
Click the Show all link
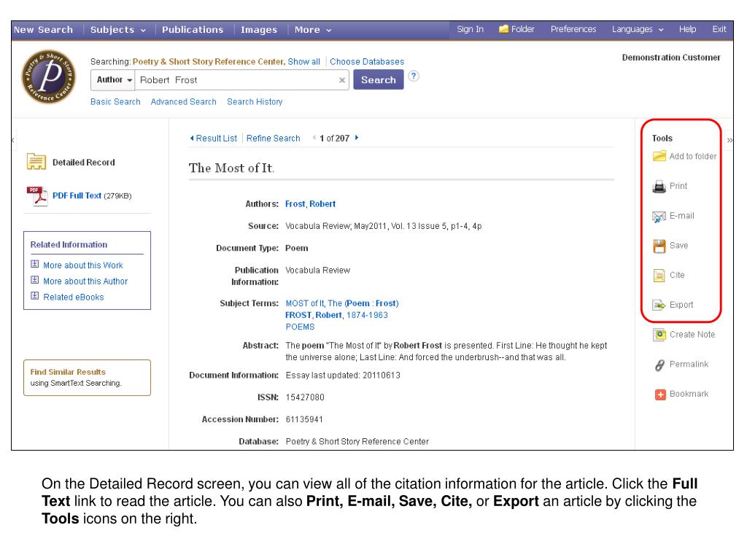pos(303,62)
